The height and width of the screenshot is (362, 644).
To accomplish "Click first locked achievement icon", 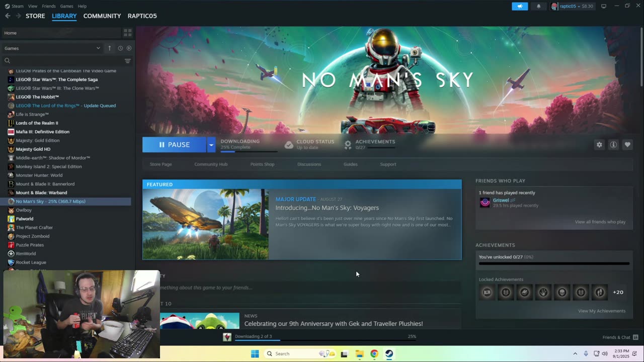I will [x=487, y=292].
